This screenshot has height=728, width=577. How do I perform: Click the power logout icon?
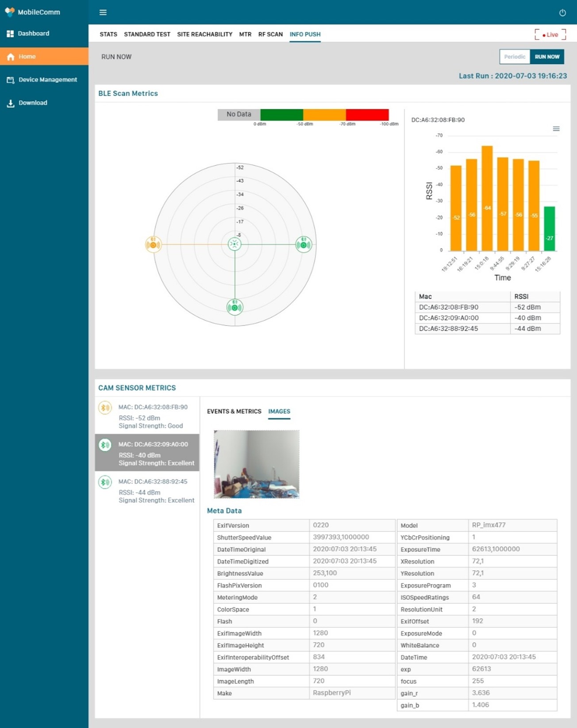[x=562, y=12]
